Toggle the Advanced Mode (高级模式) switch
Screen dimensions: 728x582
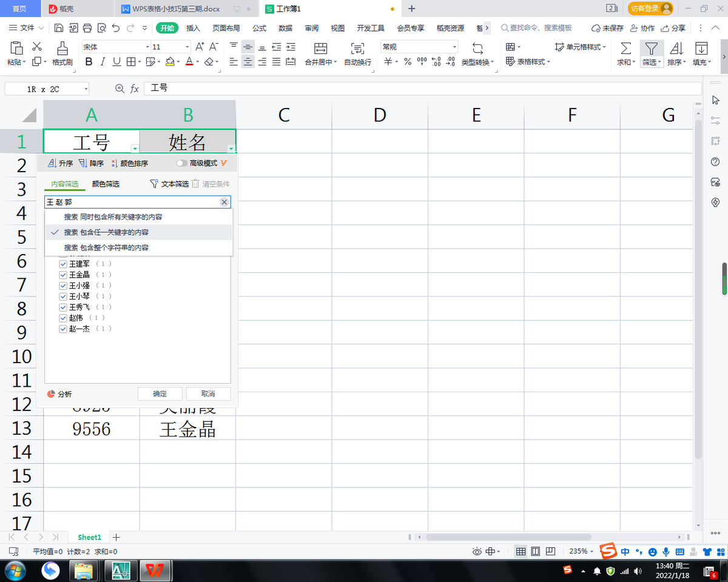coord(181,164)
